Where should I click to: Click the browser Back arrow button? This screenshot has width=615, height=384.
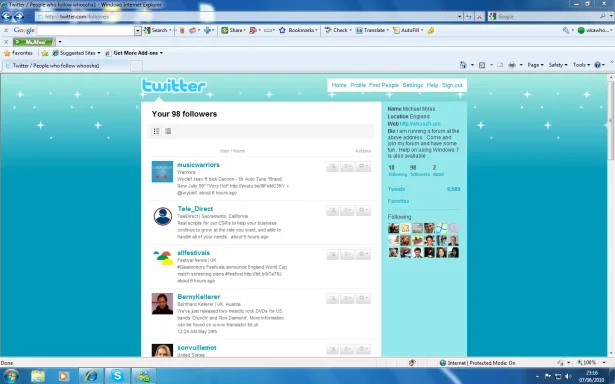pyautogui.click(x=7, y=16)
